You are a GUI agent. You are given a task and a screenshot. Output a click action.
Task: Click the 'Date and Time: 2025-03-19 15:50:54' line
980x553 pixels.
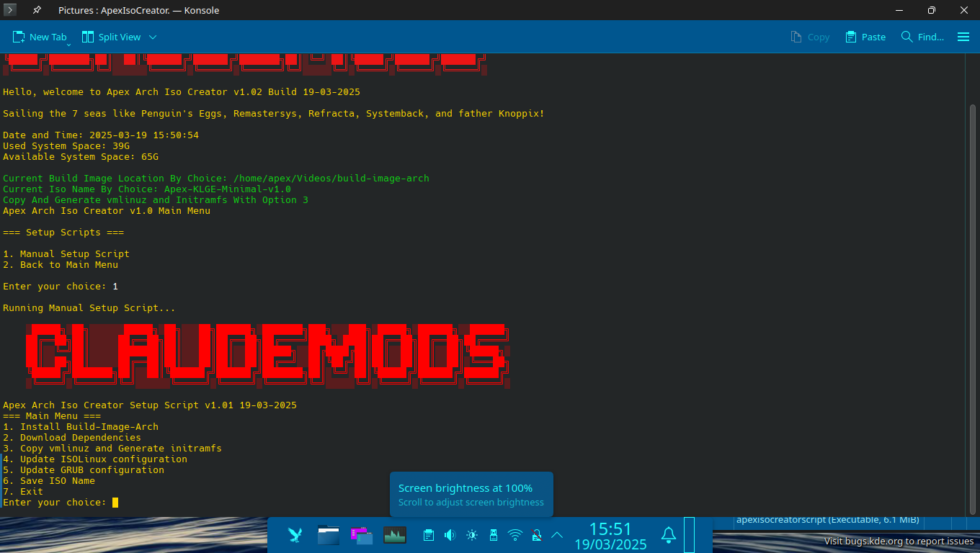(x=101, y=135)
